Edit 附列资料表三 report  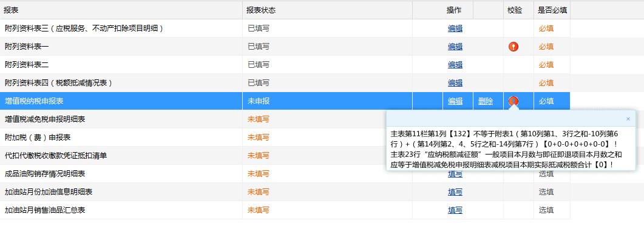click(455, 28)
